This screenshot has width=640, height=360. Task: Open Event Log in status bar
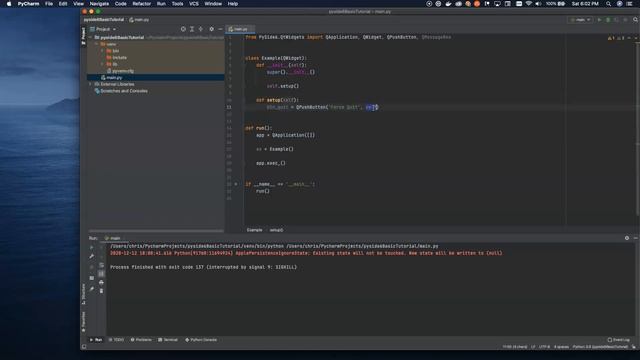(619, 340)
